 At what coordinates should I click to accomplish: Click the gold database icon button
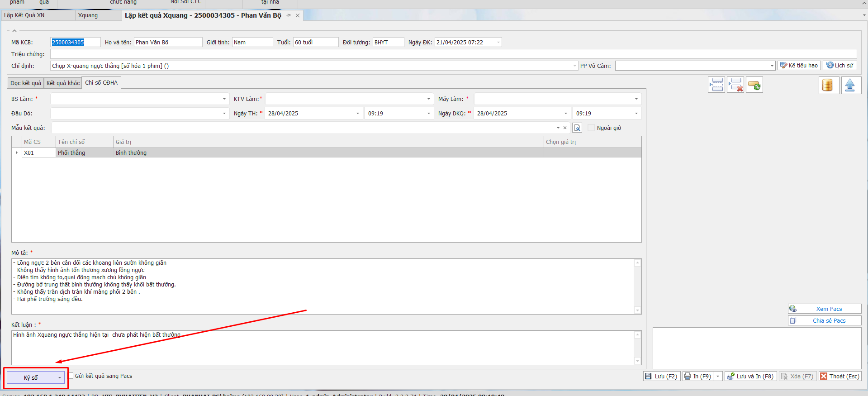pos(828,85)
